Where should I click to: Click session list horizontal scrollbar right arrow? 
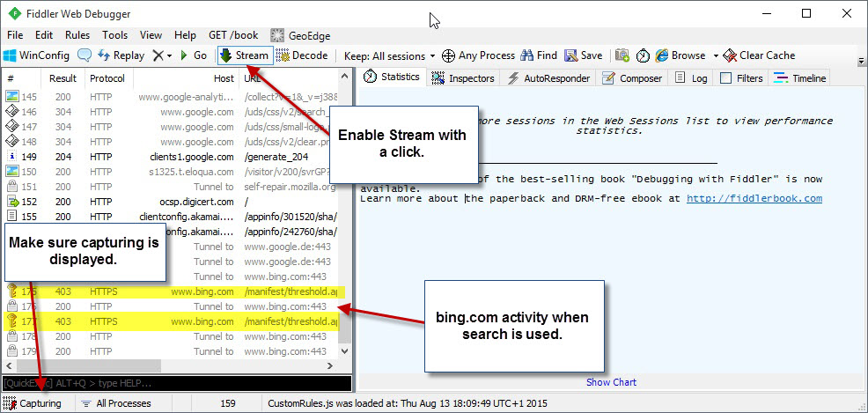pos(329,366)
